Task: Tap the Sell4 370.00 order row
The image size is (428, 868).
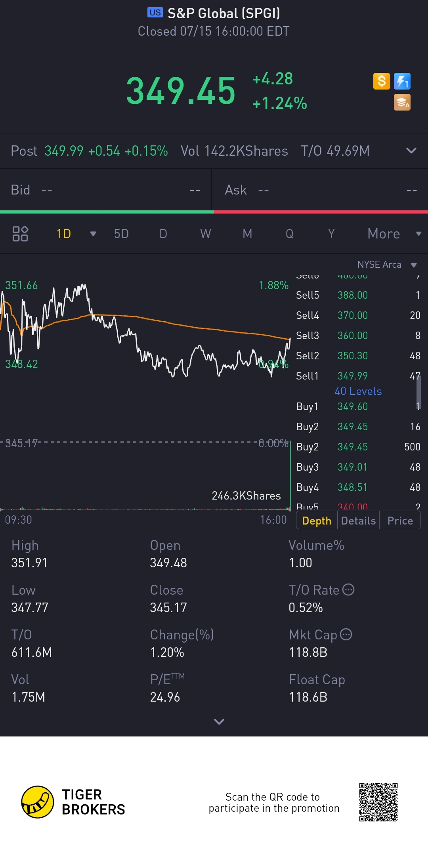Action: point(358,315)
